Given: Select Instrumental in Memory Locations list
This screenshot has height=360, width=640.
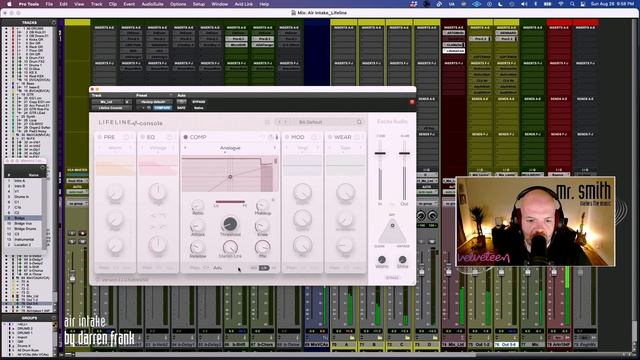Looking at the screenshot, I should pos(24,240).
